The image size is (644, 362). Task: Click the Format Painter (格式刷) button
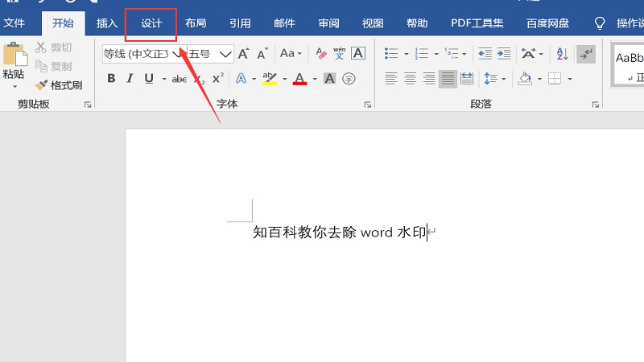point(59,85)
